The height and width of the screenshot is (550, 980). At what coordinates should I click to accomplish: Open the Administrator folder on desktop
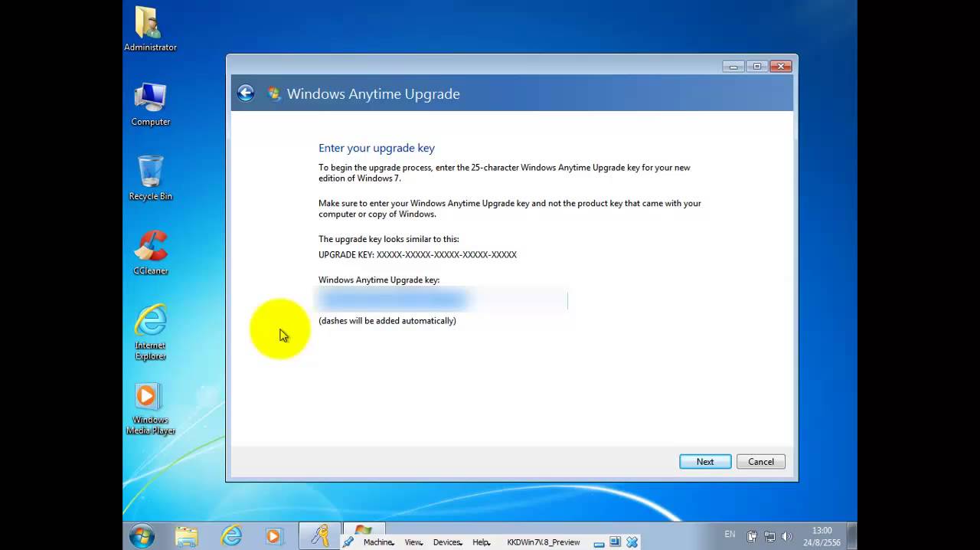click(x=150, y=29)
